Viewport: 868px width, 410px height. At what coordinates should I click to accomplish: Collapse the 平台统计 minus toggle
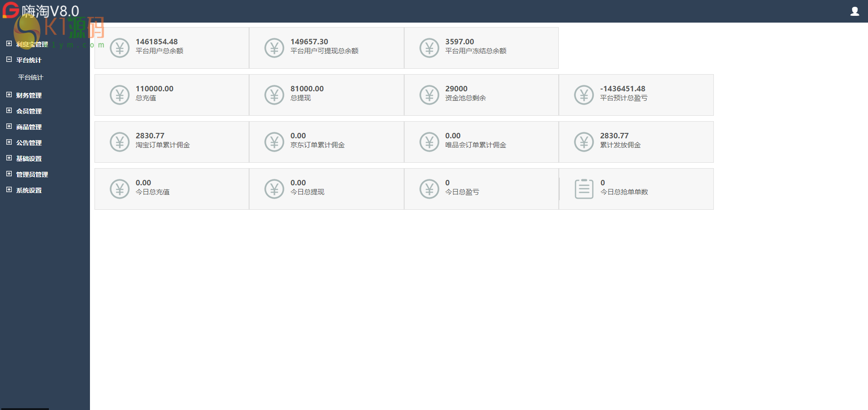click(x=9, y=59)
